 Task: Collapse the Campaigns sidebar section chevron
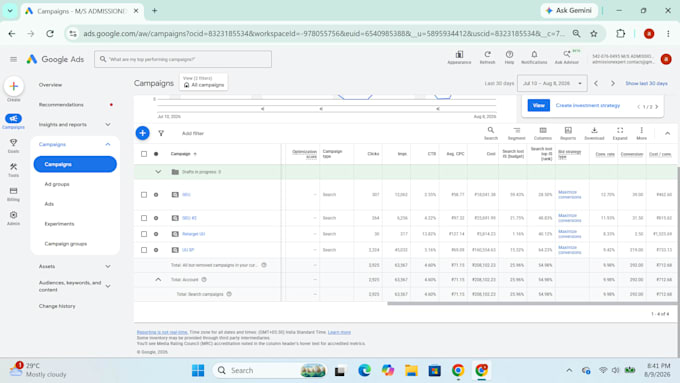point(108,144)
